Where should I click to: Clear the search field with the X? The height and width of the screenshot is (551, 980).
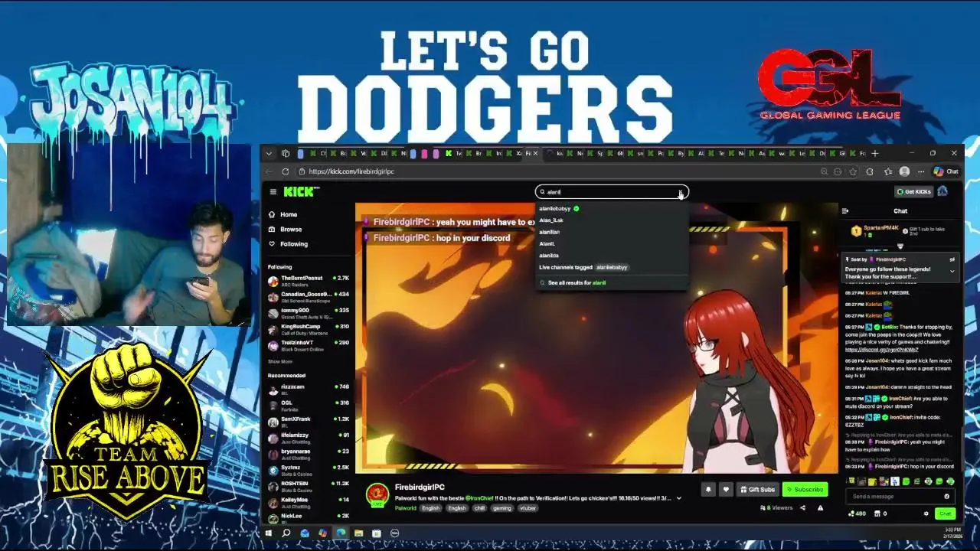680,192
